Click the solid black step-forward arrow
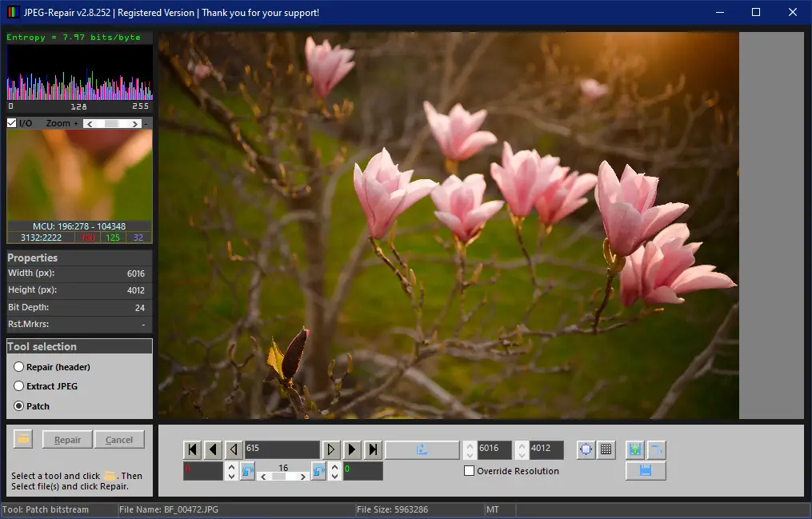 351,450
